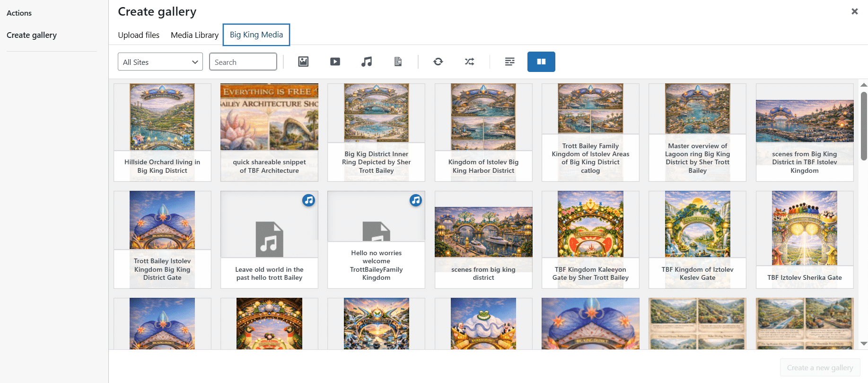868x383 pixels.
Task: Click scrollbar up arrow
Action: (864, 85)
